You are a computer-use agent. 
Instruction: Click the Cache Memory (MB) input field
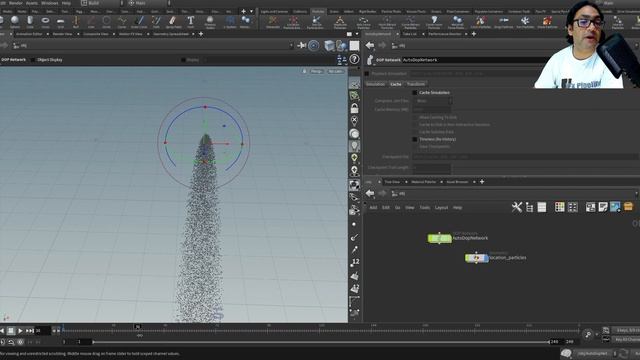[432, 109]
